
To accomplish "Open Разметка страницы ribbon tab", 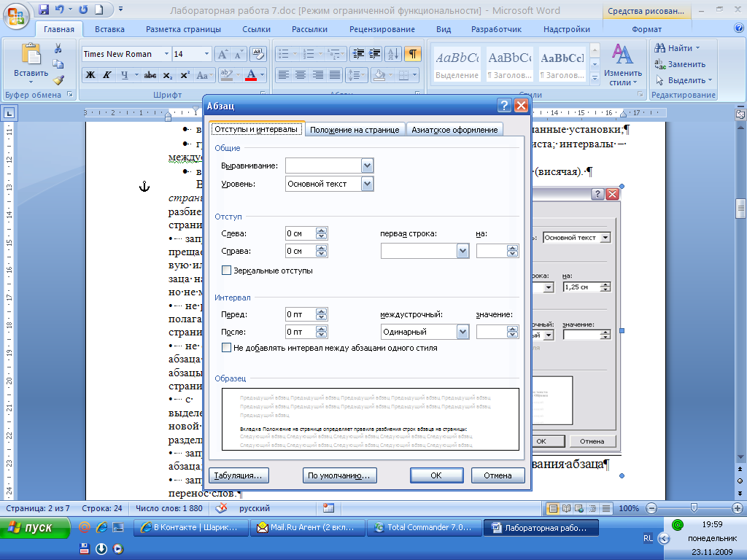I will (183, 29).
